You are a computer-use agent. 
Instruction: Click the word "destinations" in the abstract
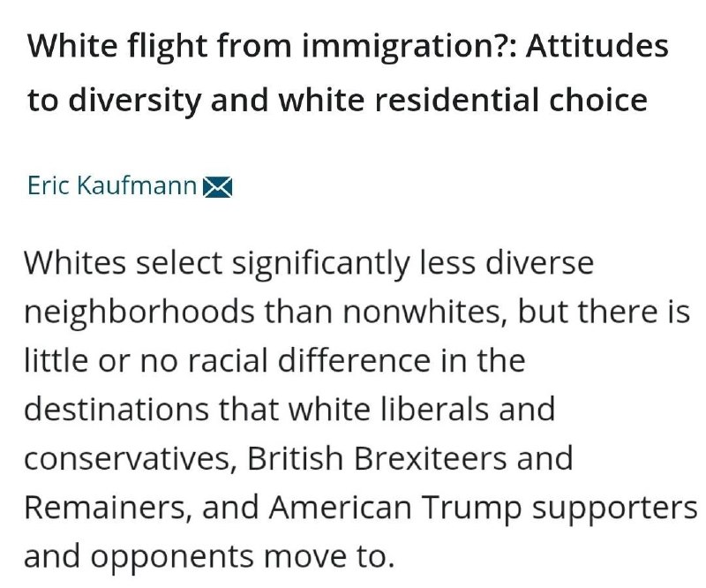click(x=116, y=410)
